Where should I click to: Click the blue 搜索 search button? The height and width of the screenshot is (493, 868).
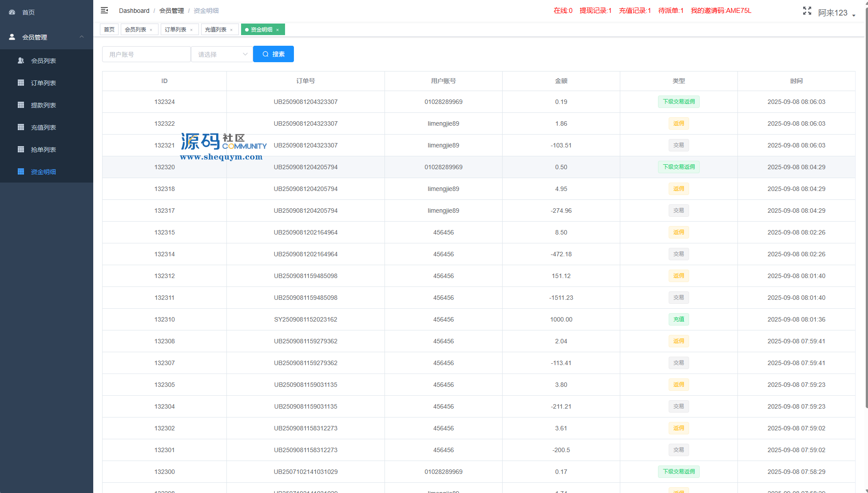pos(273,54)
